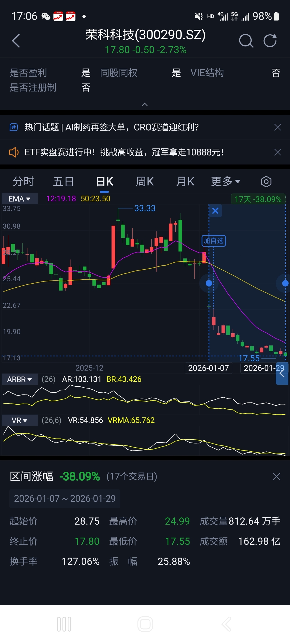
Task: Dismiss the hot topic banner
Action: 277,127
